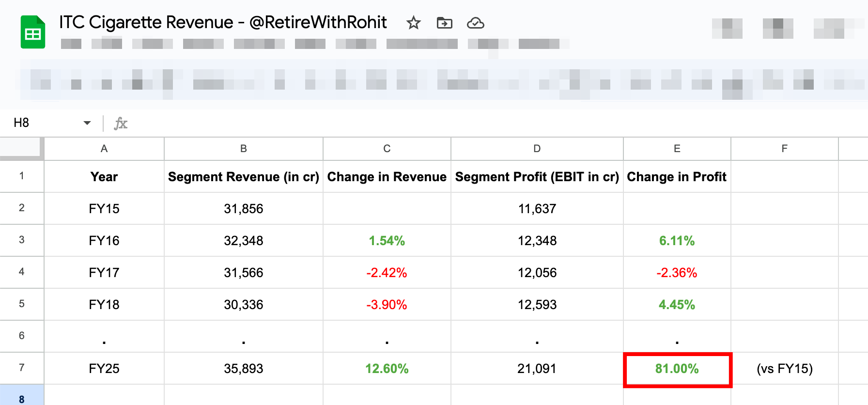Screen dimensions: 868x405
Task: Select the 35,893 revenue cell
Action: coord(244,369)
